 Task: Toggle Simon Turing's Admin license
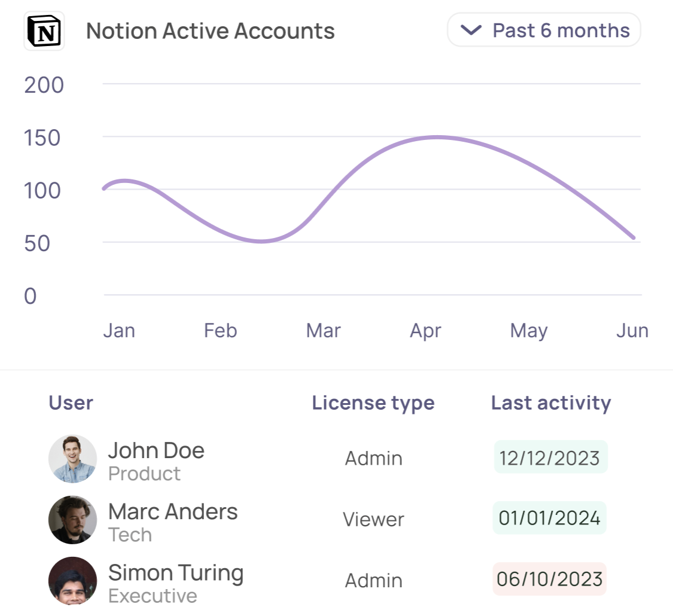[373, 581]
